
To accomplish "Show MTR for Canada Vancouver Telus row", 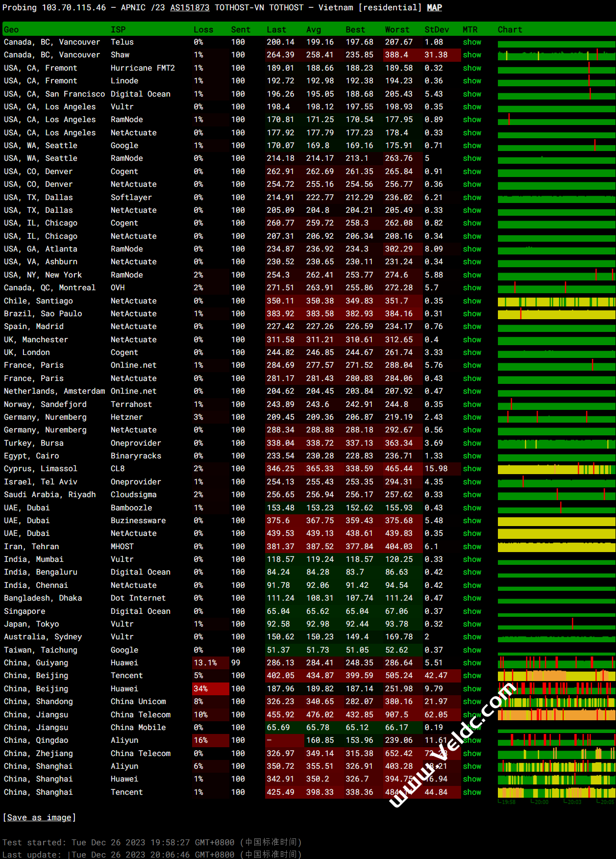I will [472, 42].
